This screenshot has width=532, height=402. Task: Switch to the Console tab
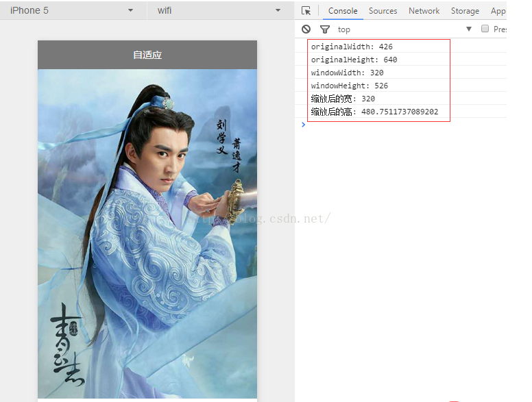point(343,11)
